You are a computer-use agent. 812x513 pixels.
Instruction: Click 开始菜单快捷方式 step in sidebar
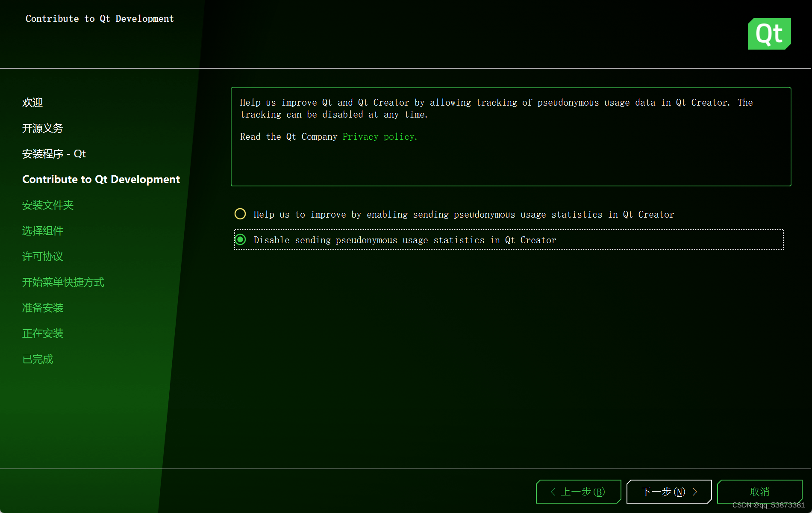pos(63,282)
